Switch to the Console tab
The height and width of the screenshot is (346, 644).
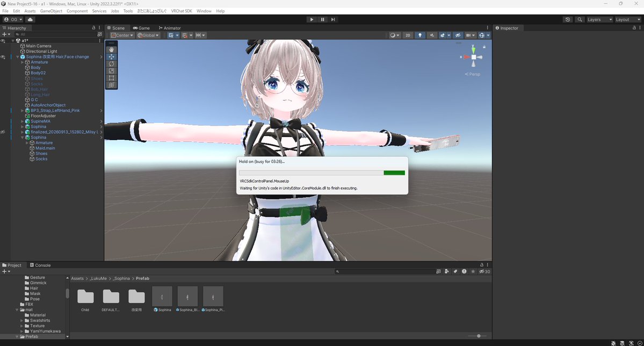[x=40, y=265]
